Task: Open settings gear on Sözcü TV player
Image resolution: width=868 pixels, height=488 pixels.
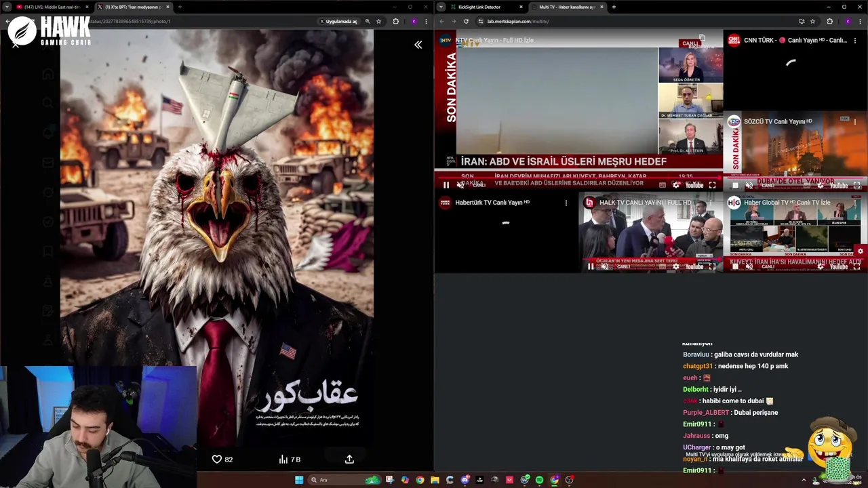Action: click(821, 185)
